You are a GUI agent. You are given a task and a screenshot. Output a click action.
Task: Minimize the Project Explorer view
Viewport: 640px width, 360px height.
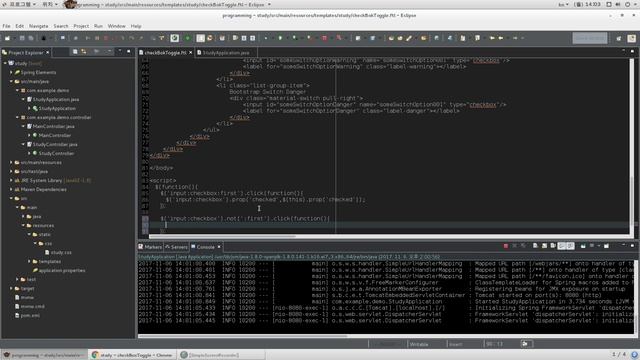tap(120, 51)
